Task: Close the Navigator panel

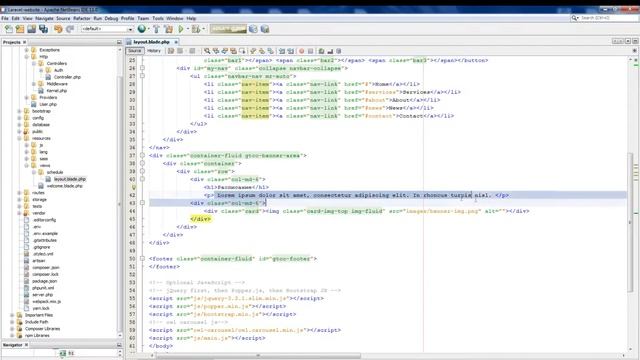Action: coord(27,345)
